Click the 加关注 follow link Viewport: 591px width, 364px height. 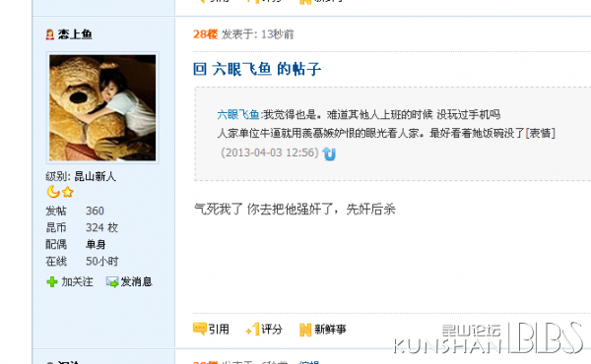pos(77,281)
